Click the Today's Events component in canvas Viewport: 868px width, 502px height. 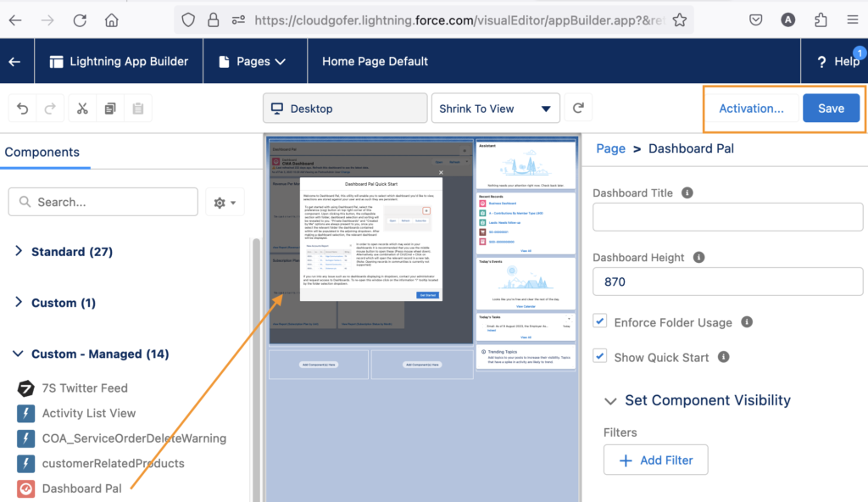coord(526,283)
